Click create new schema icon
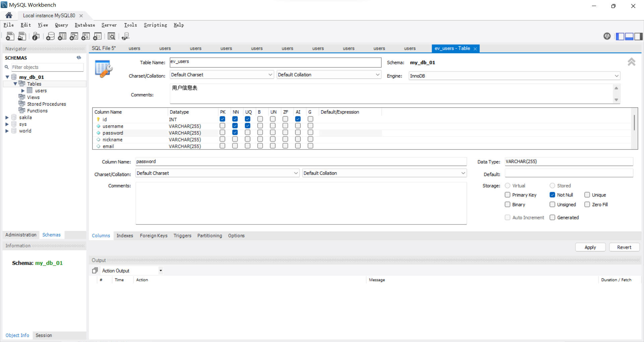The width and height of the screenshot is (644, 342). tap(50, 36)
